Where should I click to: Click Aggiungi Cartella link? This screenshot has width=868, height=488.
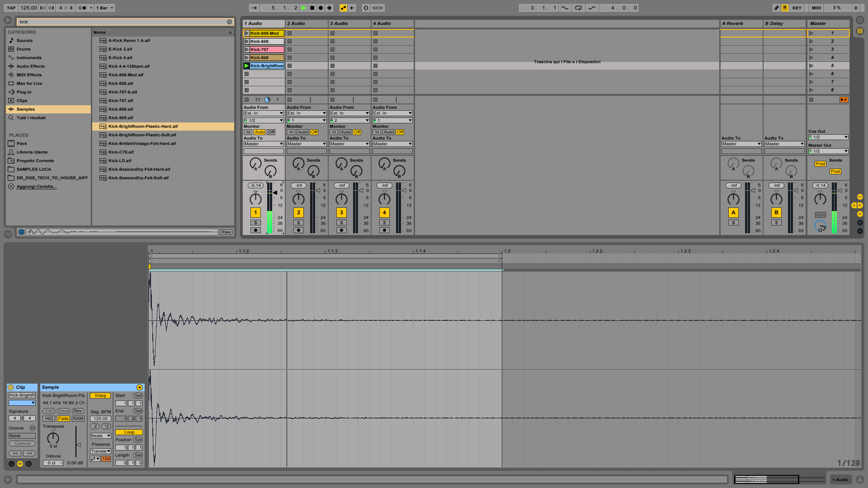(x=37, y=186)
